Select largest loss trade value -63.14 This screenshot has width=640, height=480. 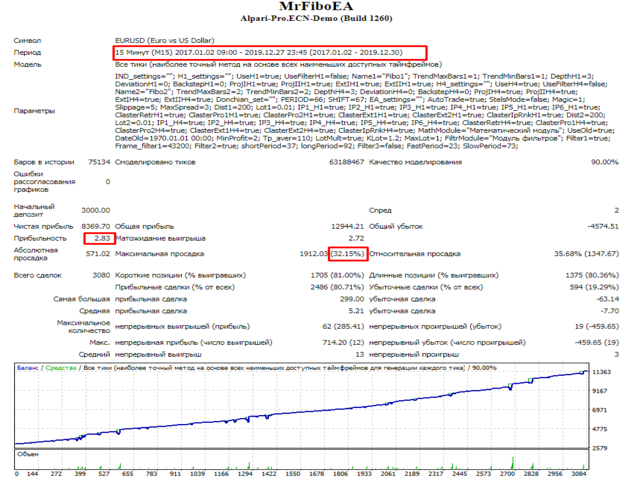pyautogui.click(x=607, y=299)
